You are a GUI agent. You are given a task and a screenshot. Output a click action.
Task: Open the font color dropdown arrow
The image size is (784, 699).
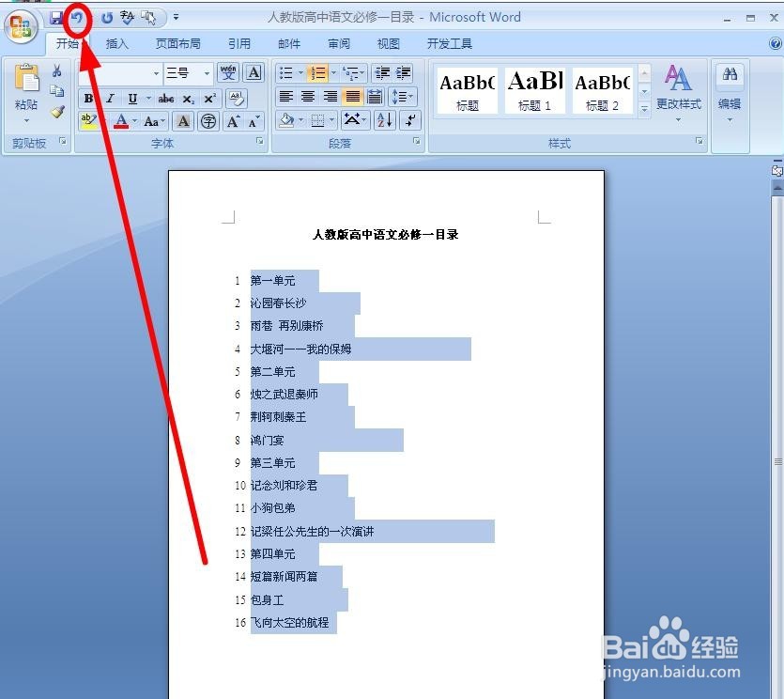point(133,121)
